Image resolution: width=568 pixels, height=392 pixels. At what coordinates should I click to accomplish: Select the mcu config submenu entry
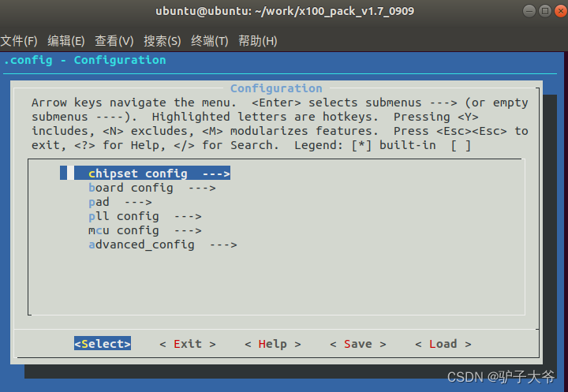145,230
